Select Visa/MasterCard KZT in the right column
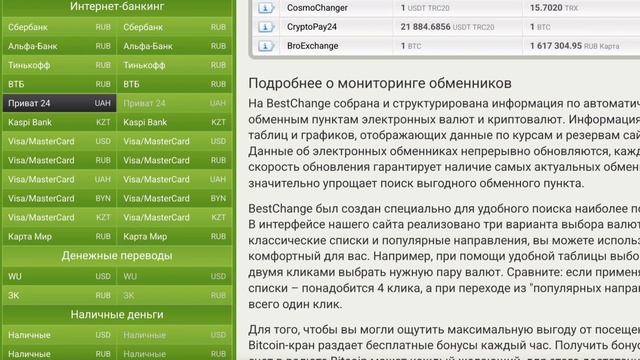This screenshot has width=640, height=360. pyautogui.click(x=174, y=218)
